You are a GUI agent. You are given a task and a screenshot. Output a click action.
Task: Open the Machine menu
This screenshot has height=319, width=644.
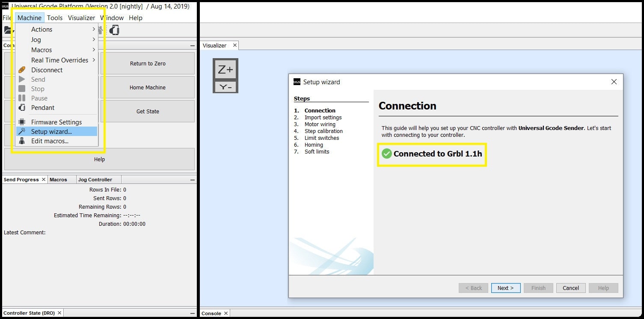click(x=30, y=18)
